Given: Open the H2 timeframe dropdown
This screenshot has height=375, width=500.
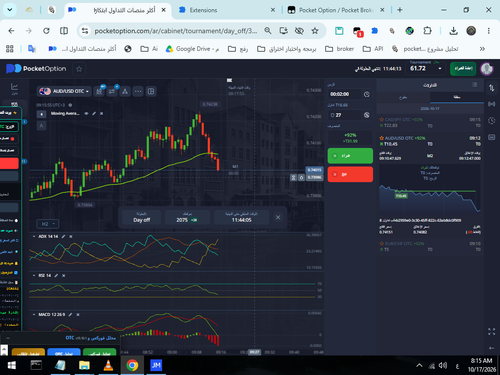Looking at the screenshot, I should point(48,224).
